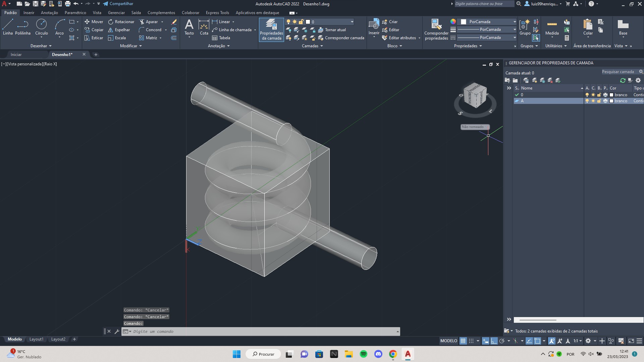Toggle layer 0 on/off lightbulb
Image resolution: width=644 pixels, height=362 pixels.
587,95
